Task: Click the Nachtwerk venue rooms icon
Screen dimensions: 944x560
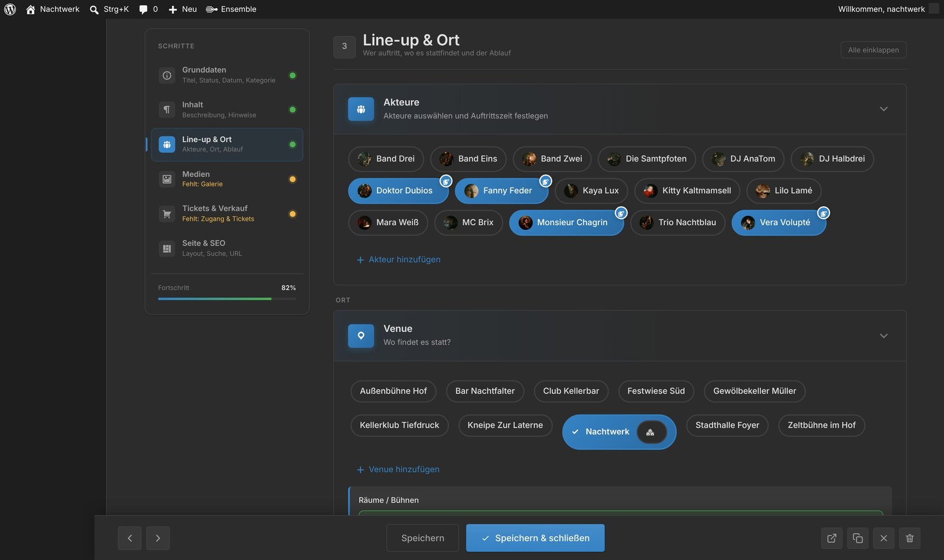Action: [x=651, y=432]
